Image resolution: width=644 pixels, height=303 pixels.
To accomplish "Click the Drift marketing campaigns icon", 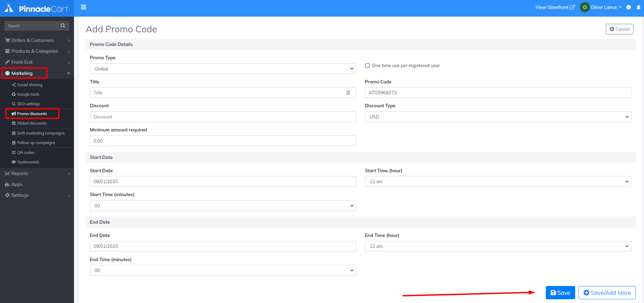I will [x=14, y=133].
